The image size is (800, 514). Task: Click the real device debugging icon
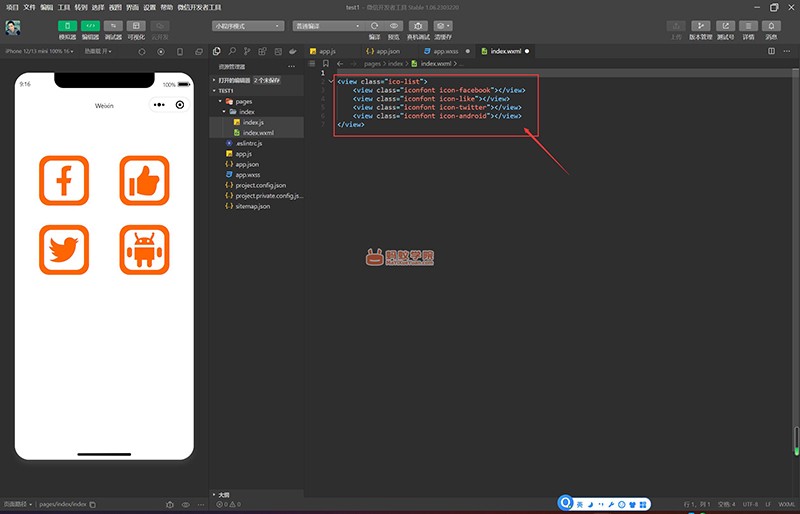click(x=418, y=26)
